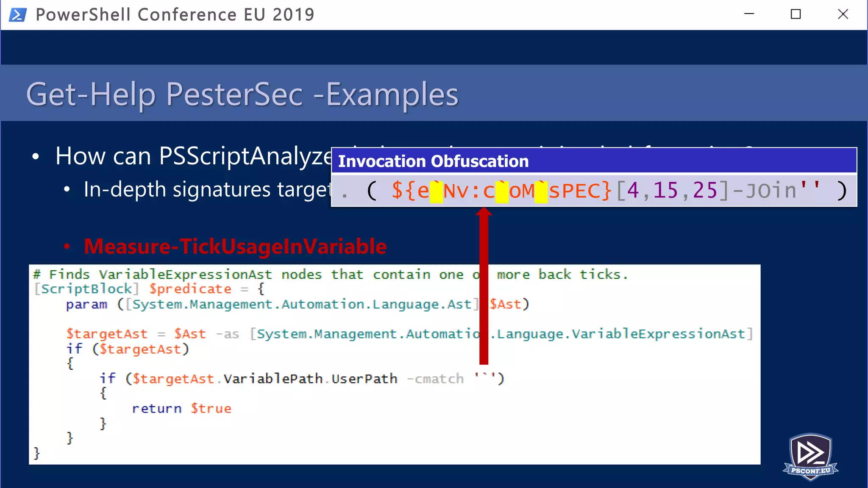This screenshot has width=868, height=488.
Task: Click 'return $true' line
Action: coord(182,408)
